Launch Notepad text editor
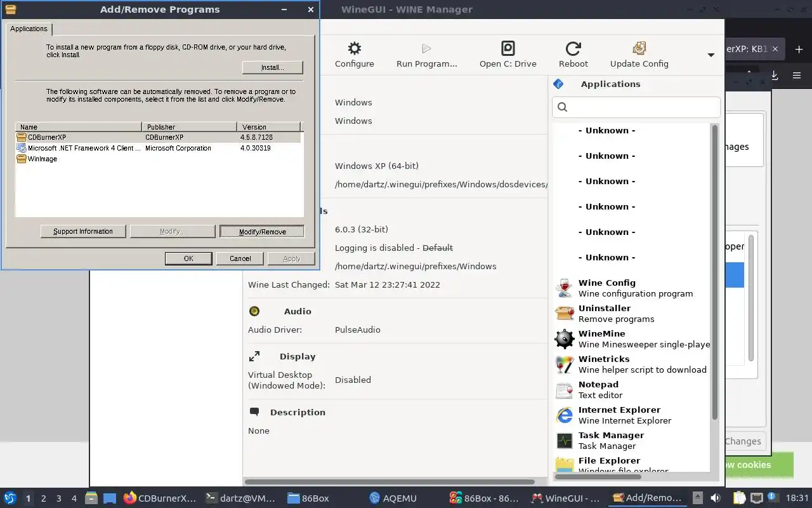This screenshot has height=508, width=812. [x=631, y=389]
